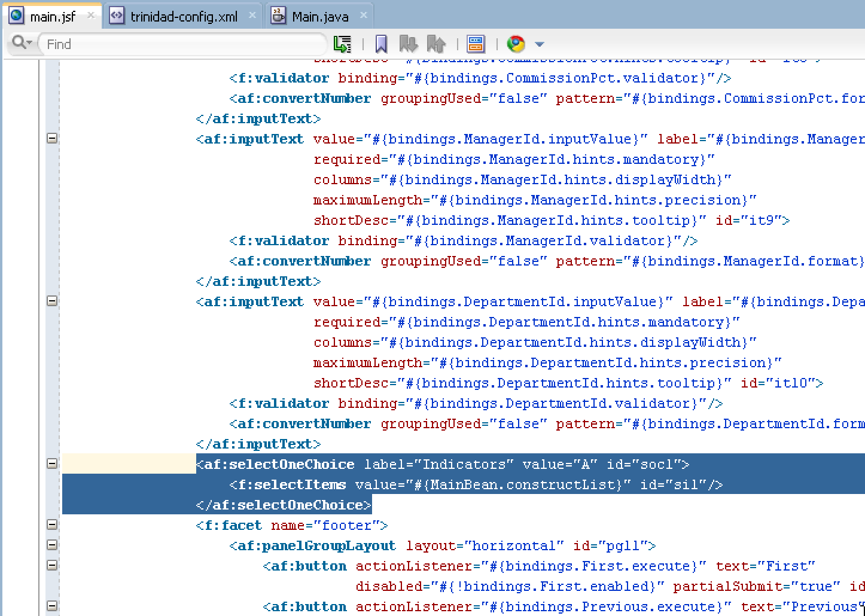
Task: Click the search magnifier icon beside Find
Action: 18,43
